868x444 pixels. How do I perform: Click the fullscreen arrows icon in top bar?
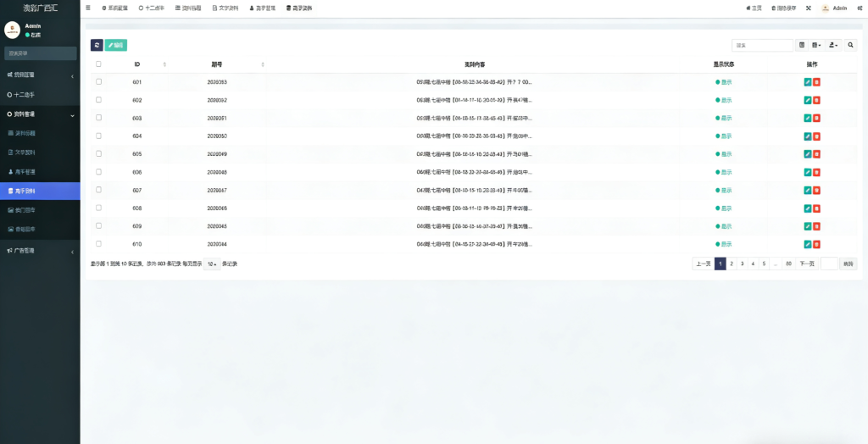tap(808, 8)
